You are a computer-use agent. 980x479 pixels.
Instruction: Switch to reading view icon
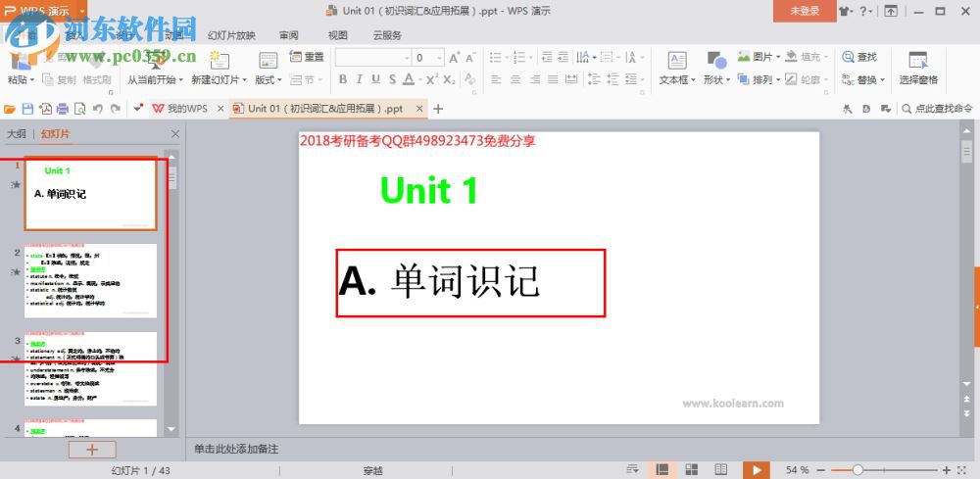720,469
